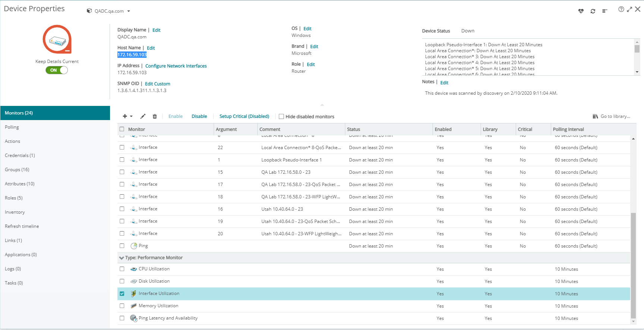Click the Ping monitor icon
This screenshot has height=330, width=644.
(133, 246)
